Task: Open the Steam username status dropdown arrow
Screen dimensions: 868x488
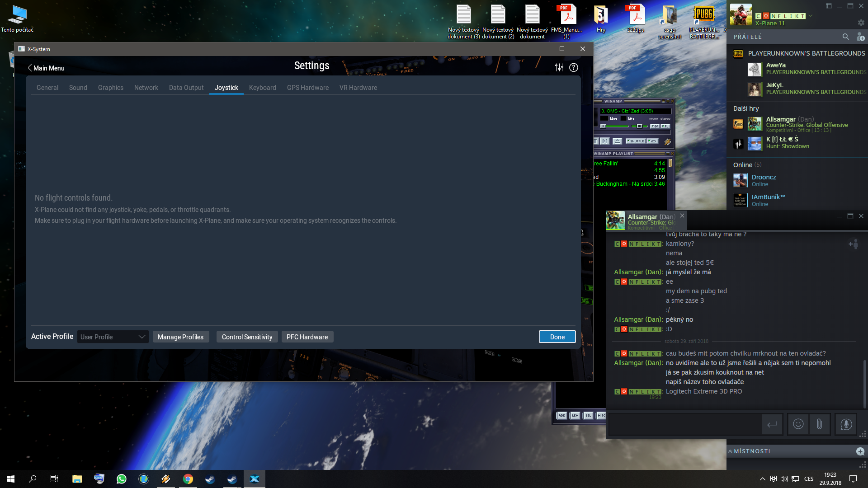Action: pyautogui.click(x=811, y=16)
